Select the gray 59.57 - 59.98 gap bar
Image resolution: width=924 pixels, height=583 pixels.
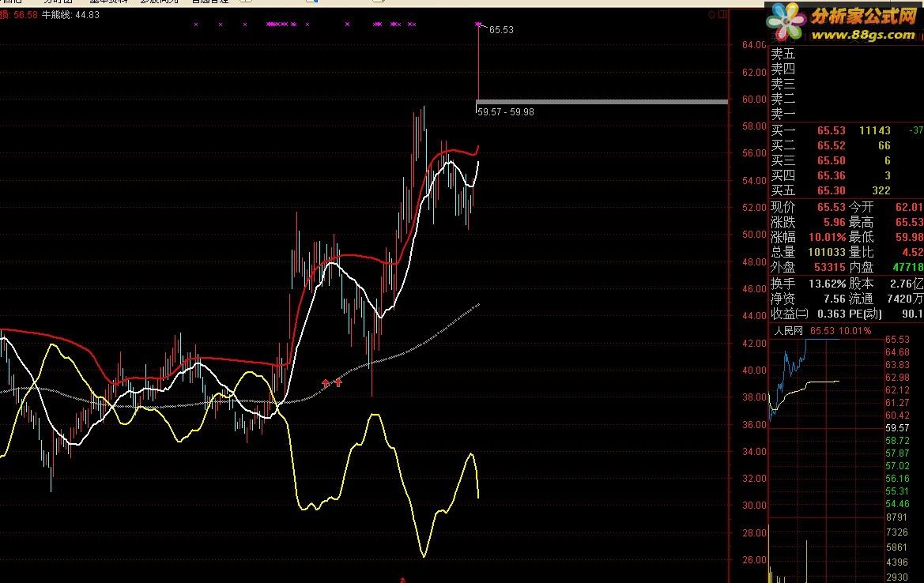point(602,102)
